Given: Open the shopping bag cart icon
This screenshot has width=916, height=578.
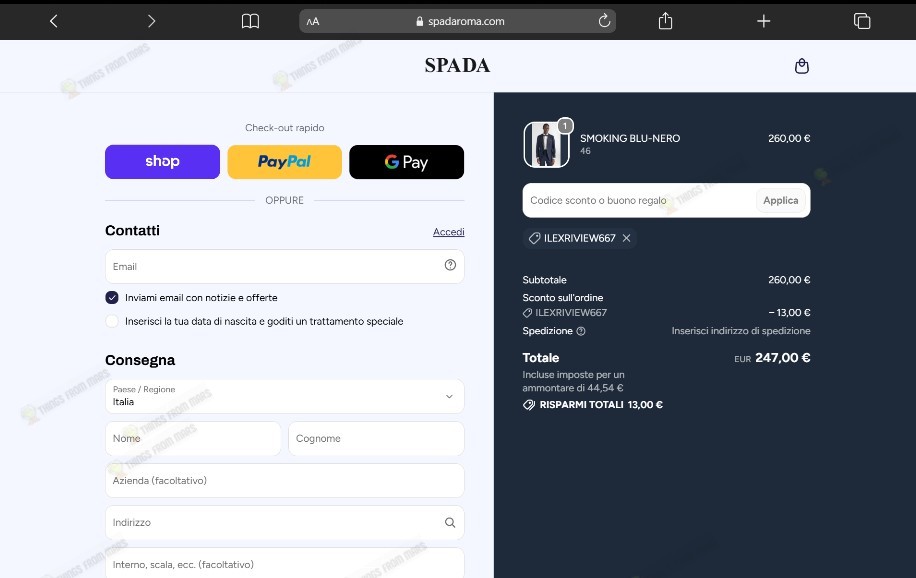Looking at the screenshot, I should point(802,66).
